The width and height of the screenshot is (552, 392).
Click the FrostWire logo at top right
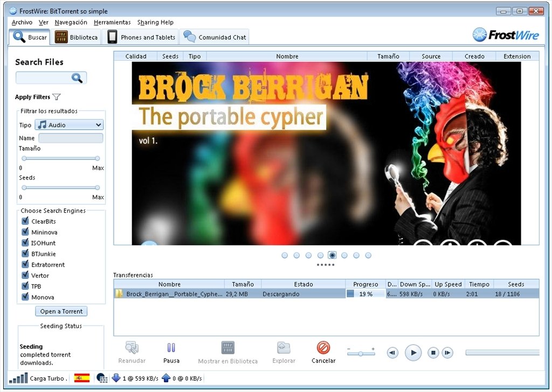[x=506, y=35]
